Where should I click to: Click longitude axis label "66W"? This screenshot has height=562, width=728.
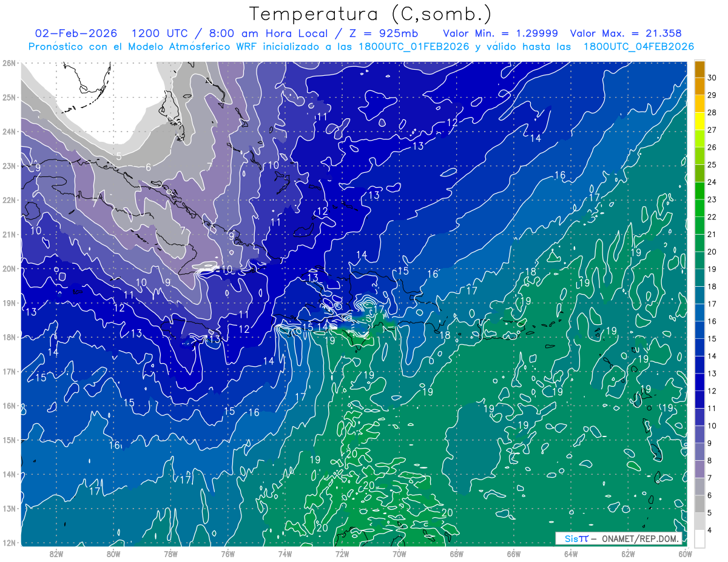pyautogui.click(x=514, y=554)
